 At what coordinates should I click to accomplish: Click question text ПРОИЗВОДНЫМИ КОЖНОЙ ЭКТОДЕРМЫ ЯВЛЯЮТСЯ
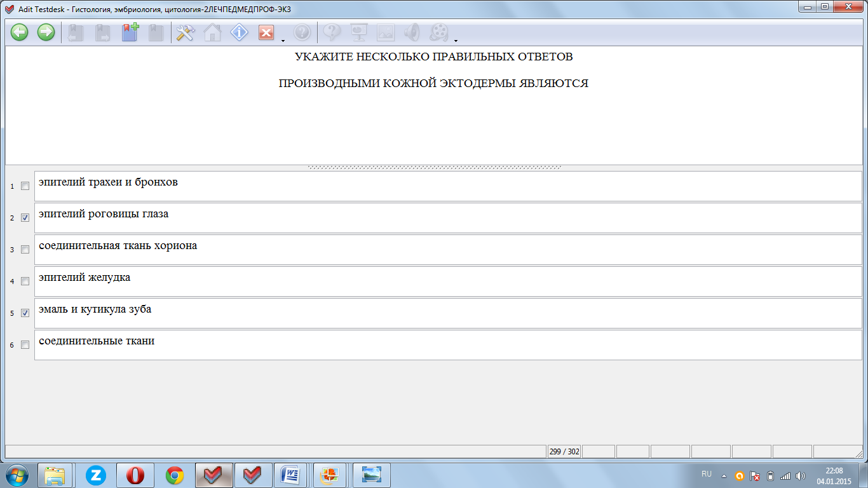(x=433, y=83)
